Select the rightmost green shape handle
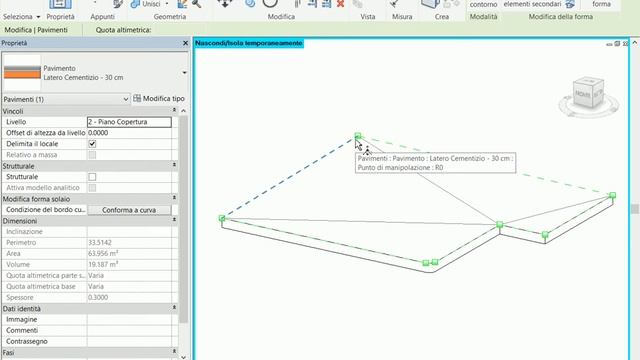The width and height of the screenshot is (640, 360). pyautogui.click(x=613, y=196)
